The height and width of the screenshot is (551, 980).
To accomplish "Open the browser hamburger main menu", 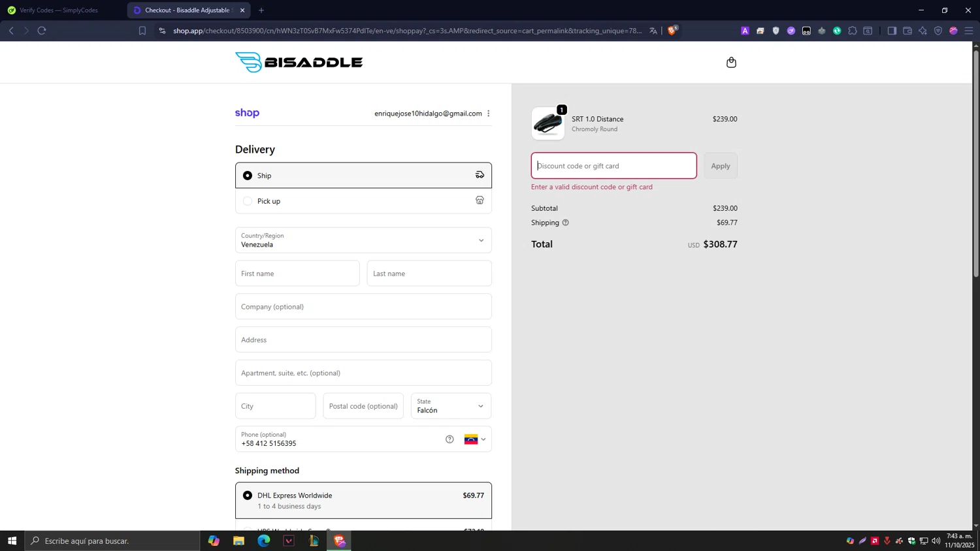I will click(x=969, y=31).
